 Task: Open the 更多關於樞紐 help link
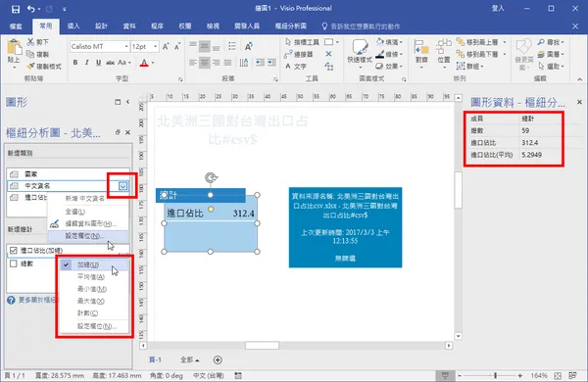[x=32, y=300]
